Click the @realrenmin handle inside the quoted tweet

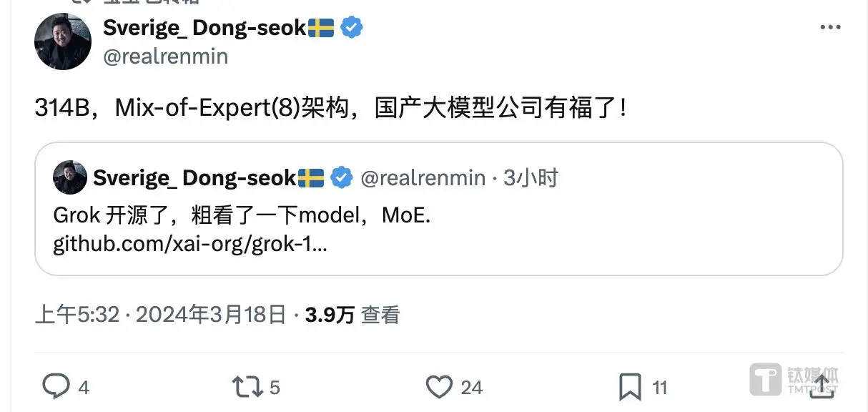click(423, 178)
